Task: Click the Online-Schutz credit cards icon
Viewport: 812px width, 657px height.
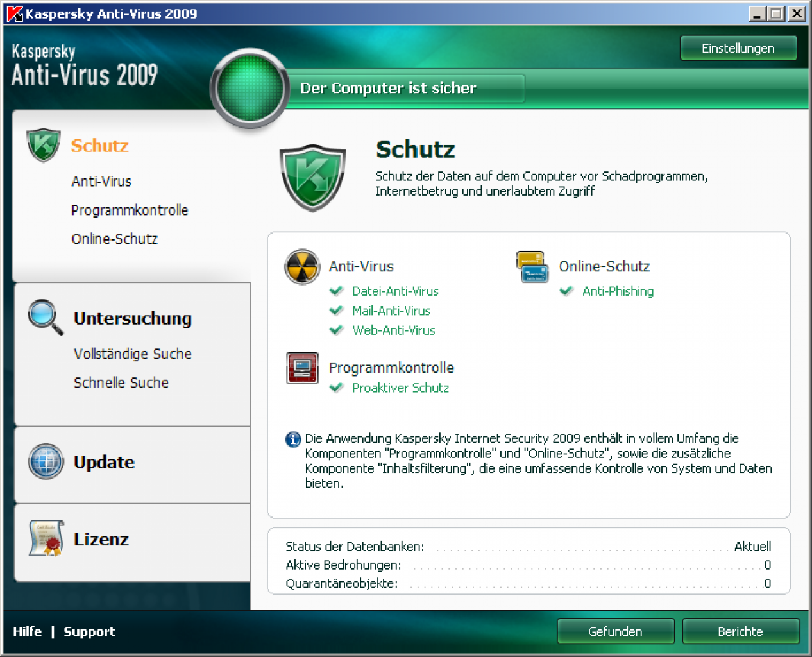Action: point(532,267)
